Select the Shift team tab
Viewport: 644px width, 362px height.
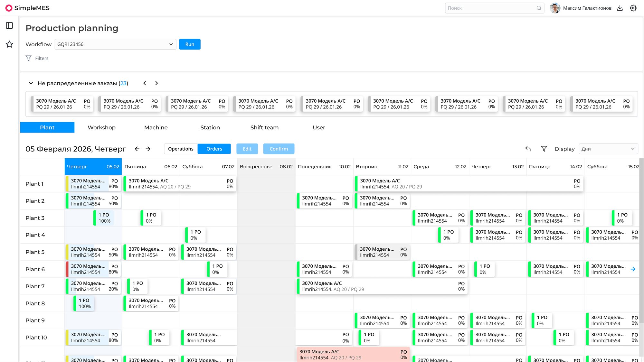click(264, 127)
